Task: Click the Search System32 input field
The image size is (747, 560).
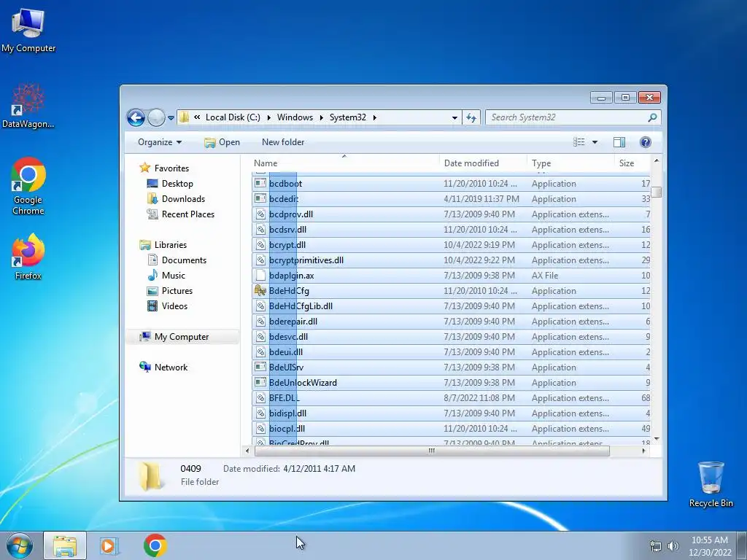Action: 567,117
